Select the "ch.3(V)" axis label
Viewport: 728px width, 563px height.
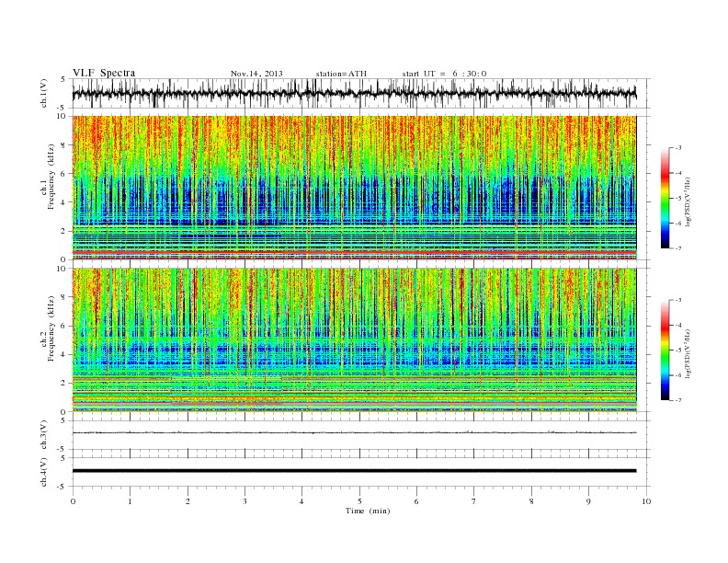(x=44, y=435)
